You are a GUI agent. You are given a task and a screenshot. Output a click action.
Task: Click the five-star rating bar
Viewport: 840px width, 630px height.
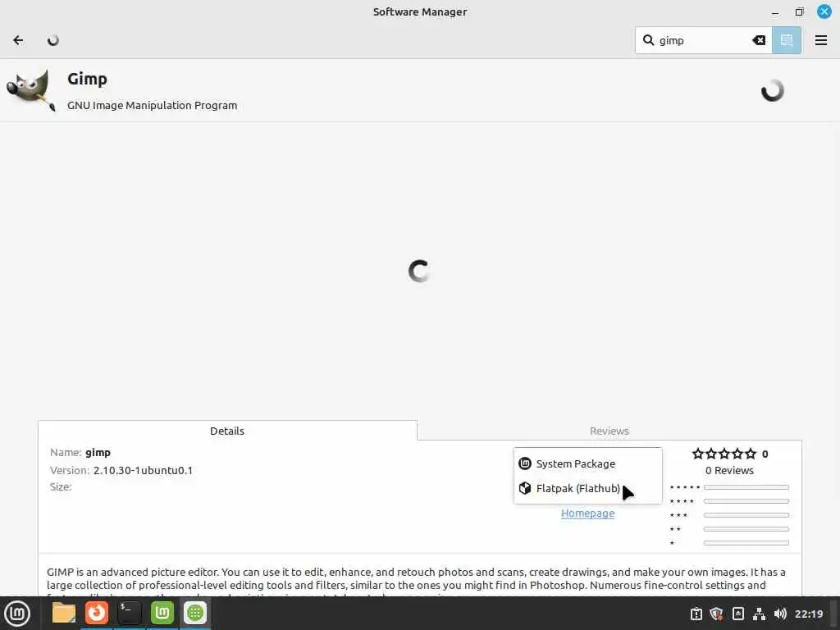click(746, 487)
